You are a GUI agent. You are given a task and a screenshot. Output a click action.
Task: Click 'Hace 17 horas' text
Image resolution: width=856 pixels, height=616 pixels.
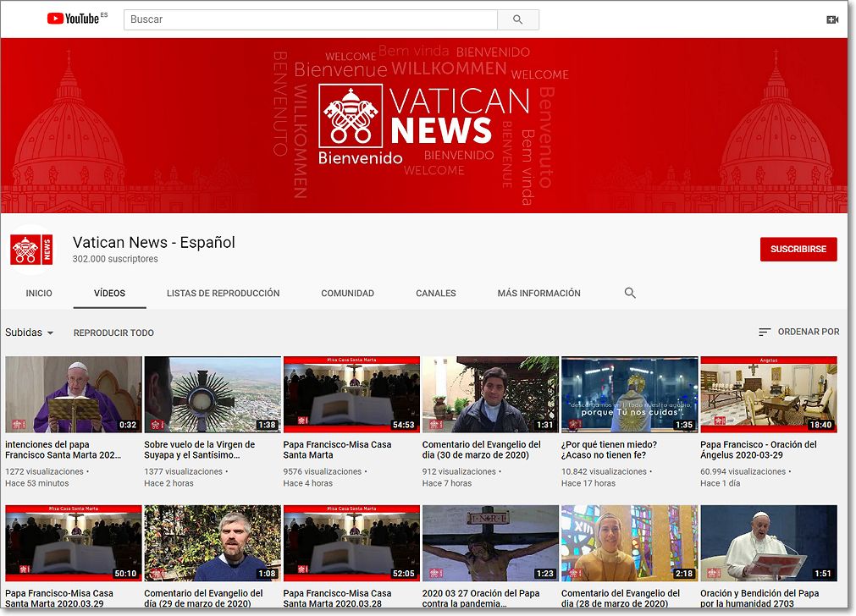click(x=588, y=483)
